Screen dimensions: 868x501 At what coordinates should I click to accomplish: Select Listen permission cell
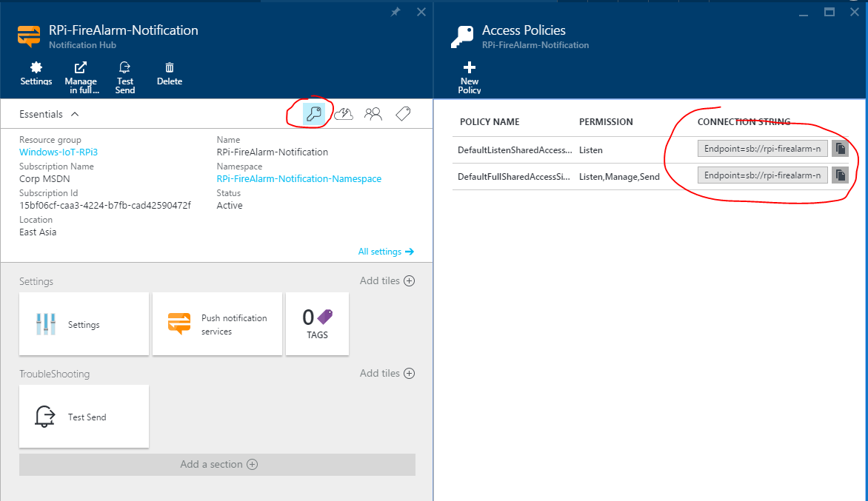click(591, 150)
